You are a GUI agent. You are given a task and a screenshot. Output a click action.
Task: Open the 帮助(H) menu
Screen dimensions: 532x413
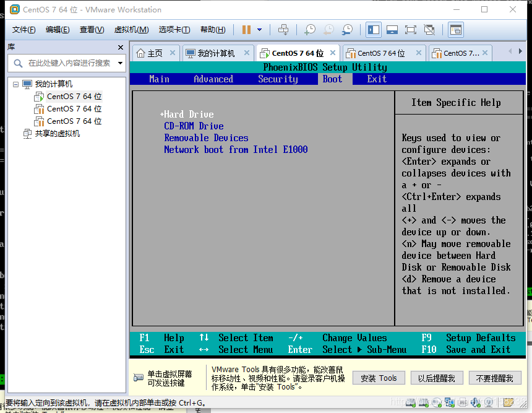tap(213, 30)
